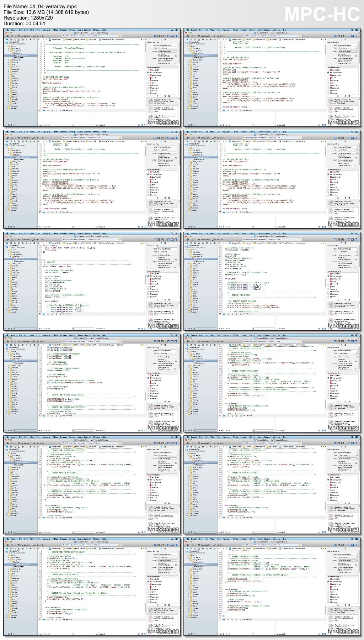The image size is (364, 640).
Task: Click Xcode Run button in the 00:00:22 frame
Action: point(8,36)
